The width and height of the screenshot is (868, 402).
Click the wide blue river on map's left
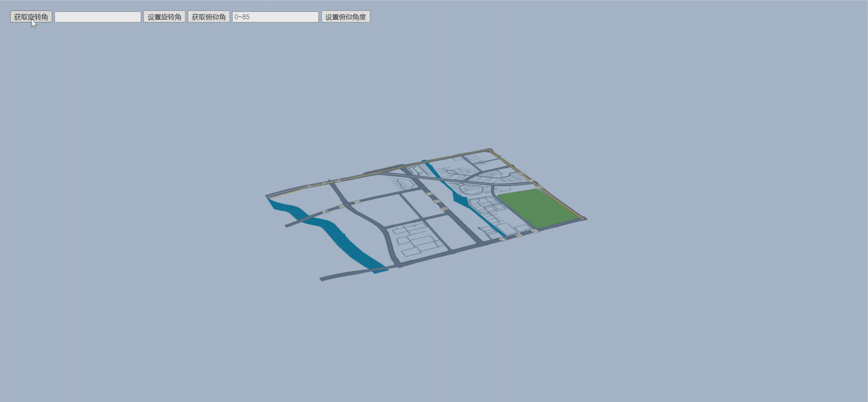point(339,237)
